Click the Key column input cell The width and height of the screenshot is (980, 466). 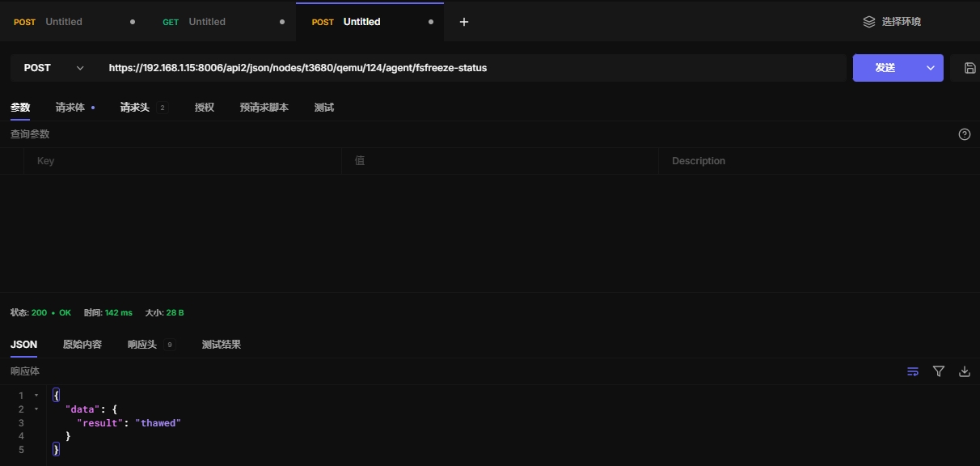click(x=182, y=161)
